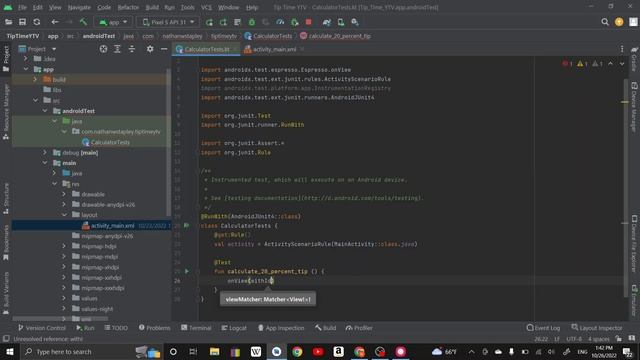Click the Save All icon
Image resolution: width=640 pixels, height=360 pixels.
click(22, 22)
